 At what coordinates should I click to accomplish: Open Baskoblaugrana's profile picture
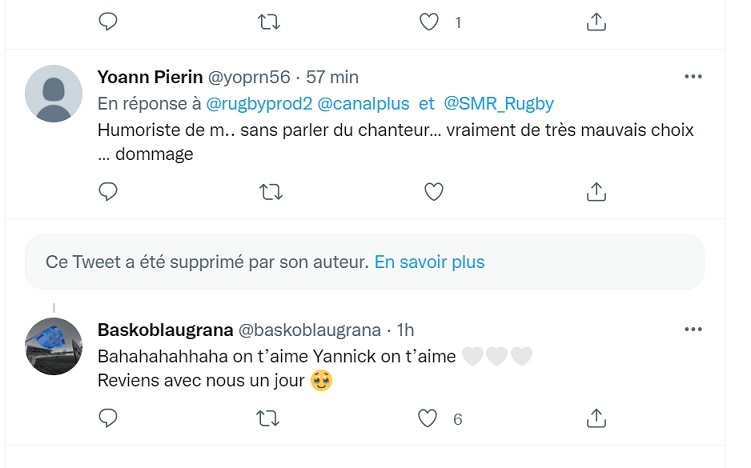tap(53, 346)
